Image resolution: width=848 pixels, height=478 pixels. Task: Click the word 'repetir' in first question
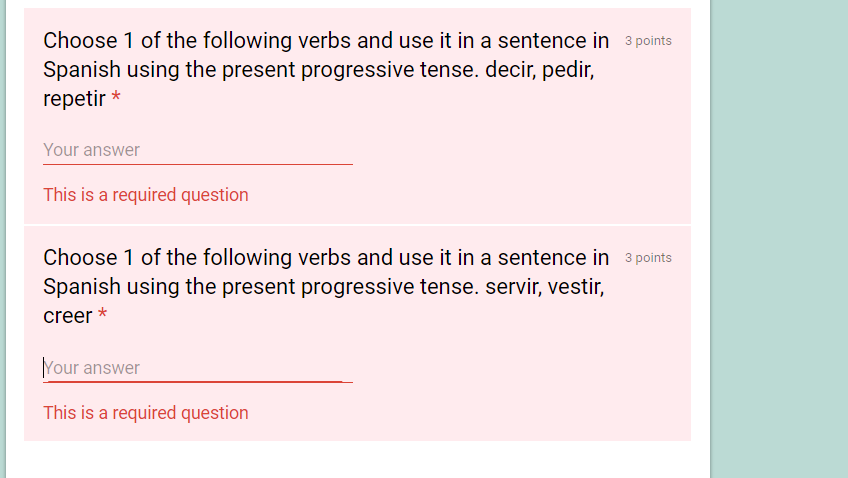(x=75, y=99)
